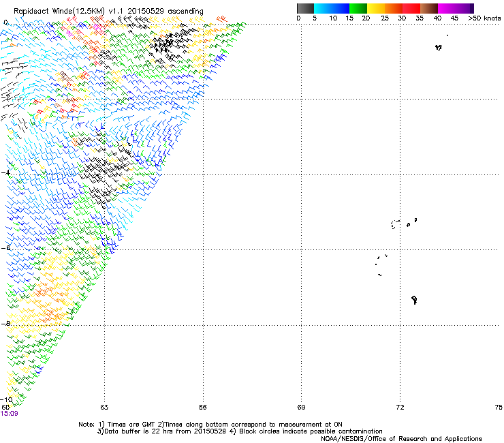Click the island outline near top right

click(439, 47)
